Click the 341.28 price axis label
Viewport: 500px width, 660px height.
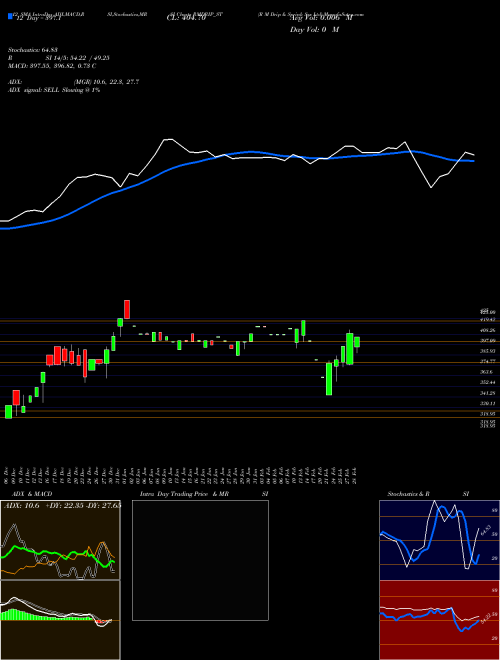(x=488, y=393)
